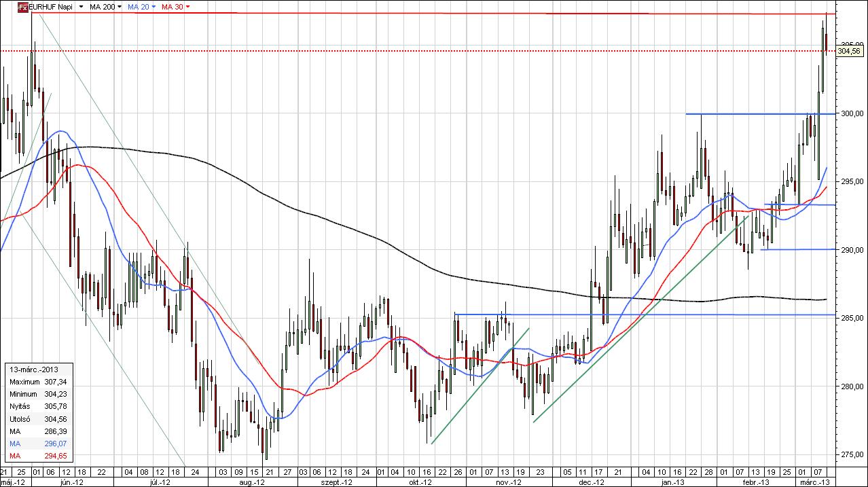Open the red MA 30 indicator dropdown
The image size is (868, 487).
187,6
